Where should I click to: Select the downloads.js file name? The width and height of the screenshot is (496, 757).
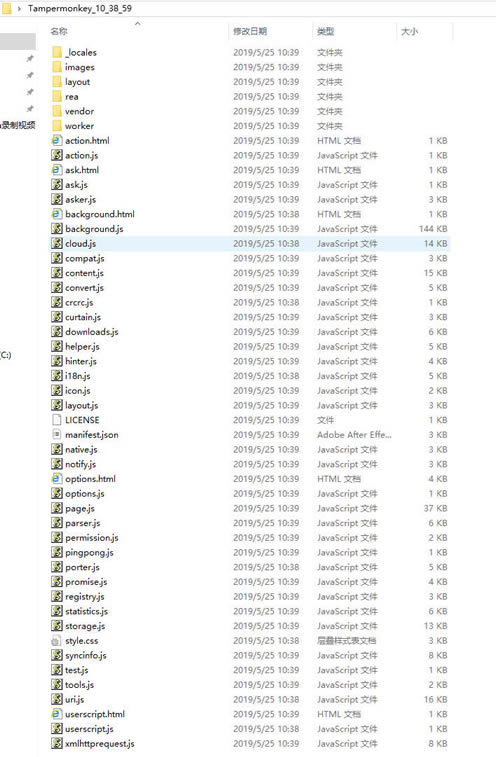pos(92,332)
